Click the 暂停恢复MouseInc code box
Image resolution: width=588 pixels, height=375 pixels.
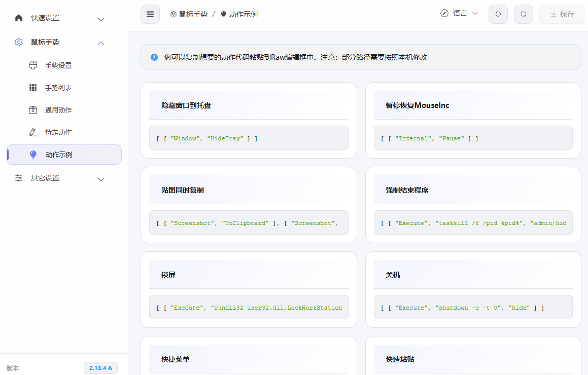[x=473, y=138]
